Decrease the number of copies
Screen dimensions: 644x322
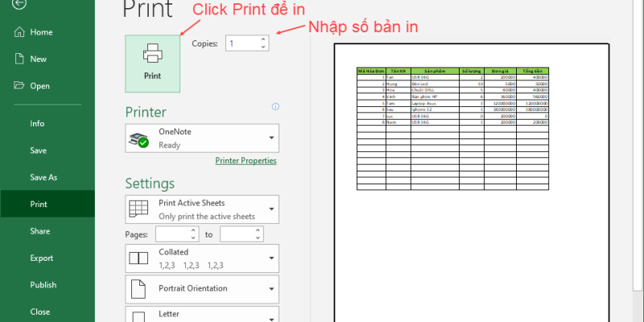click(263, 47)
